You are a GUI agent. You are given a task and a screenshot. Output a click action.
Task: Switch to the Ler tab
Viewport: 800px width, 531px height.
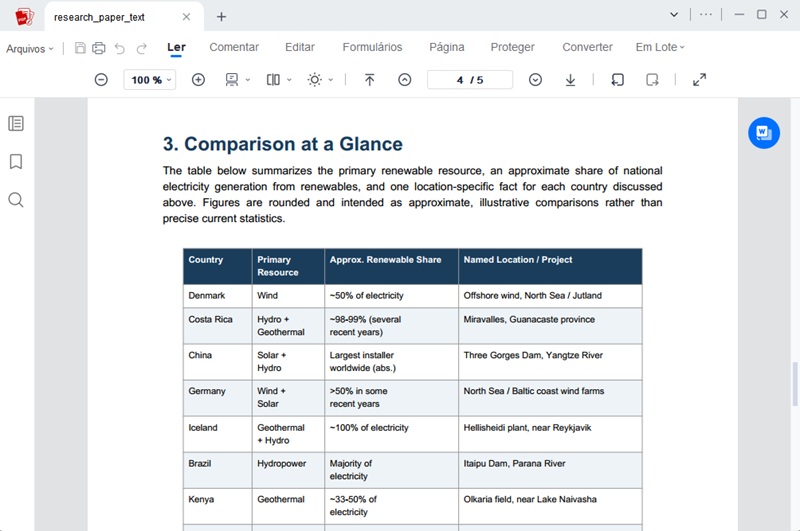point(176,47)
